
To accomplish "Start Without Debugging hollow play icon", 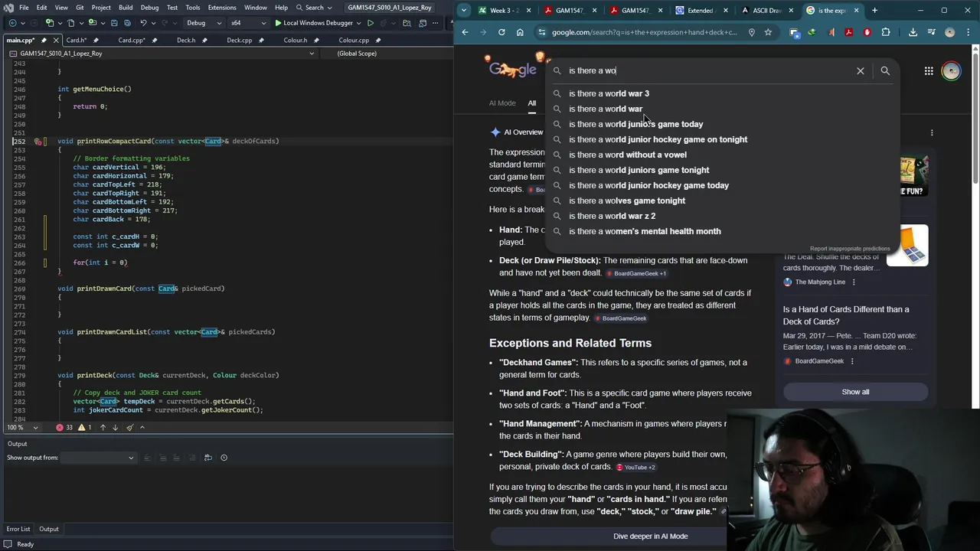I will pos(371,23).
